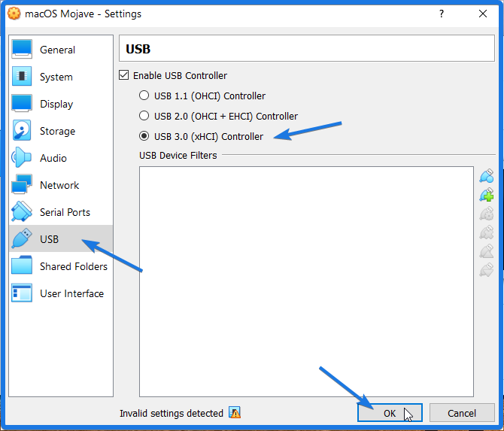Add USB filter from device (green plus)
The height and width of the screenshot is (431, 504).
point(486,195)
